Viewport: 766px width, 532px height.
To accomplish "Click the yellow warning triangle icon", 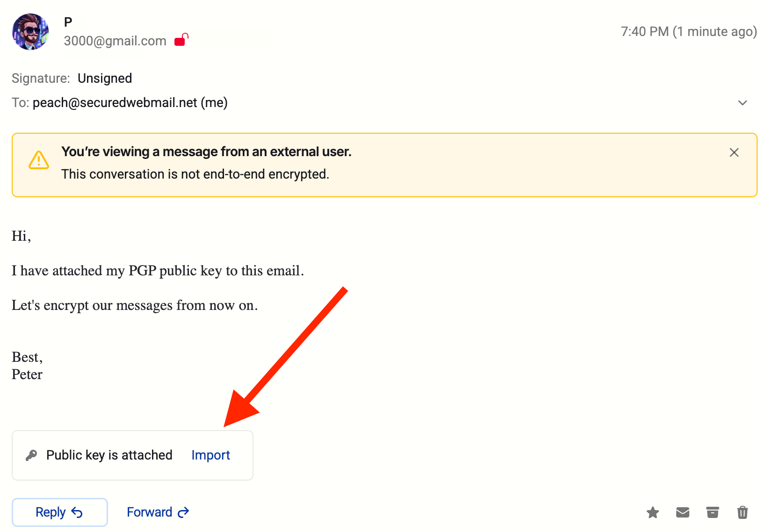I will [39, 160].
